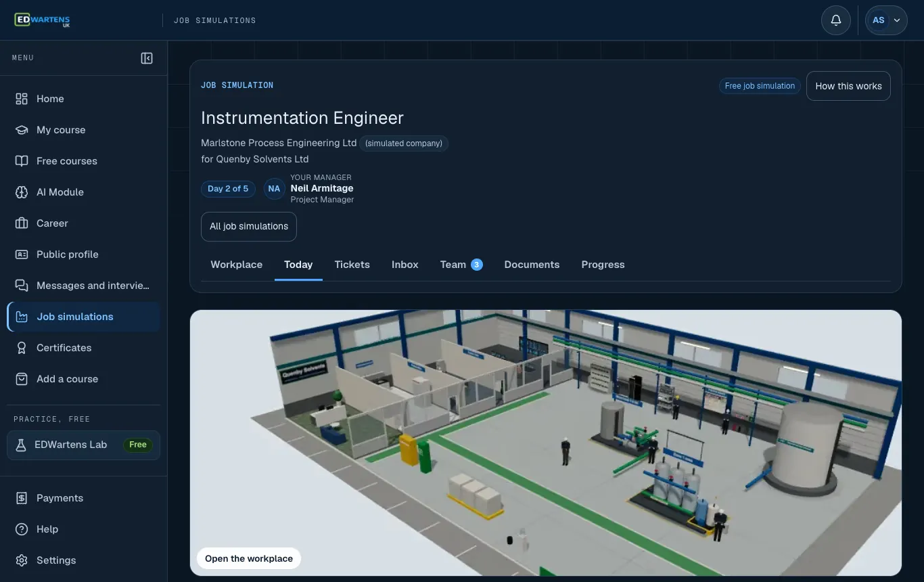Show the Documents tab
Image resolution: width=924 pixels, height=582 pixels.
(532, 265)
